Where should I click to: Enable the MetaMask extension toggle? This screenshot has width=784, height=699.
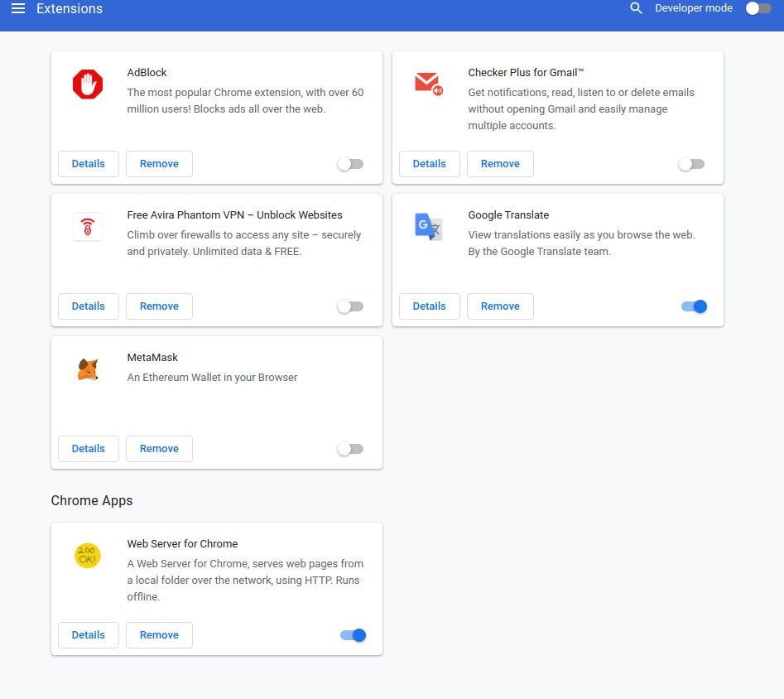point(350,449)
